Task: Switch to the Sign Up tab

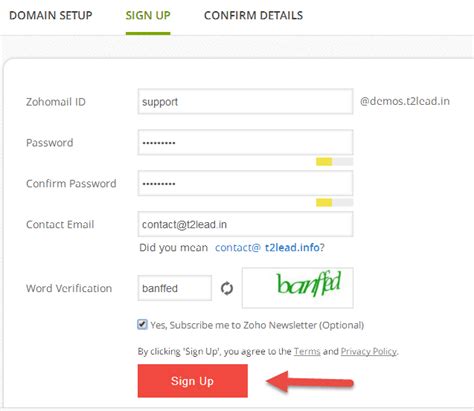Action: (148, 15)
